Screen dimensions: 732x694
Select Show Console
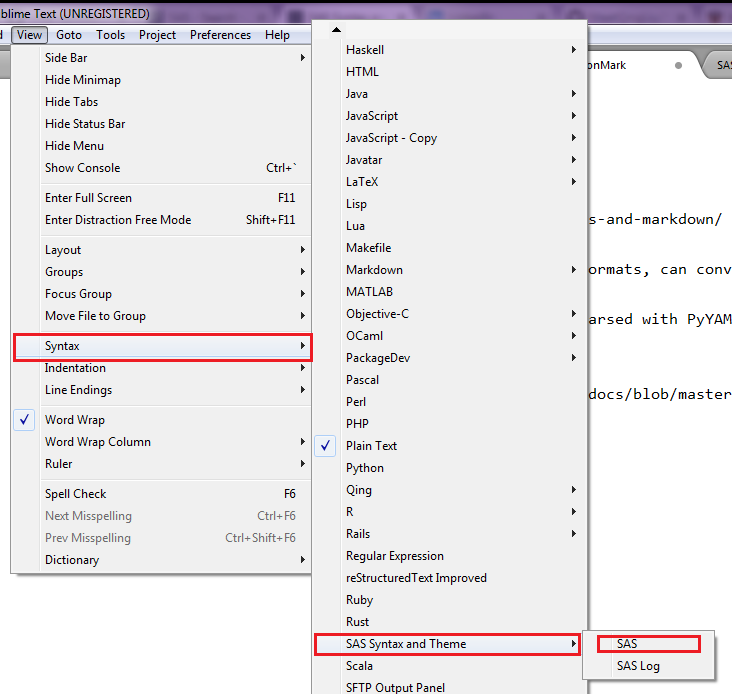click(162, 168)
